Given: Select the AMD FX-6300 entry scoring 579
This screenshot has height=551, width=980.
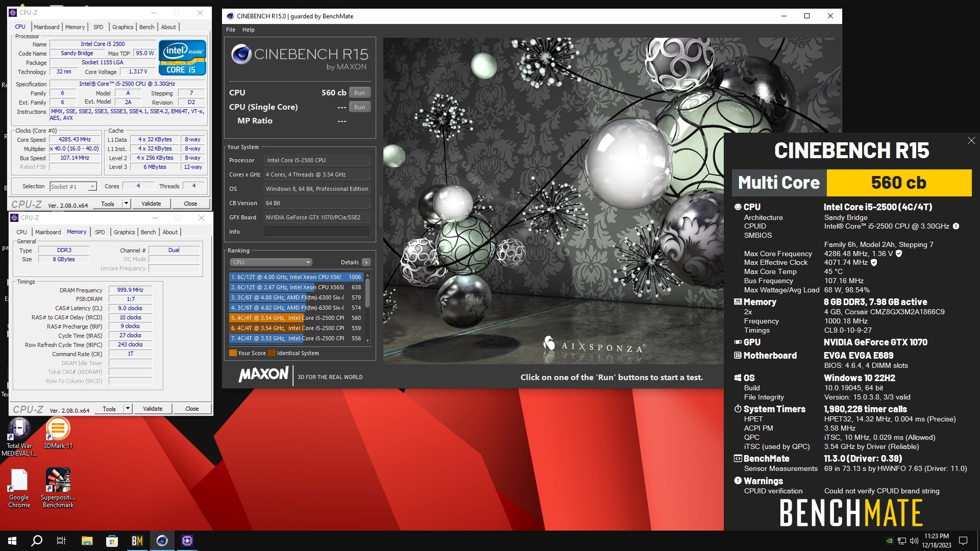Looking at the screenshot, I should [x=296, y=297].
